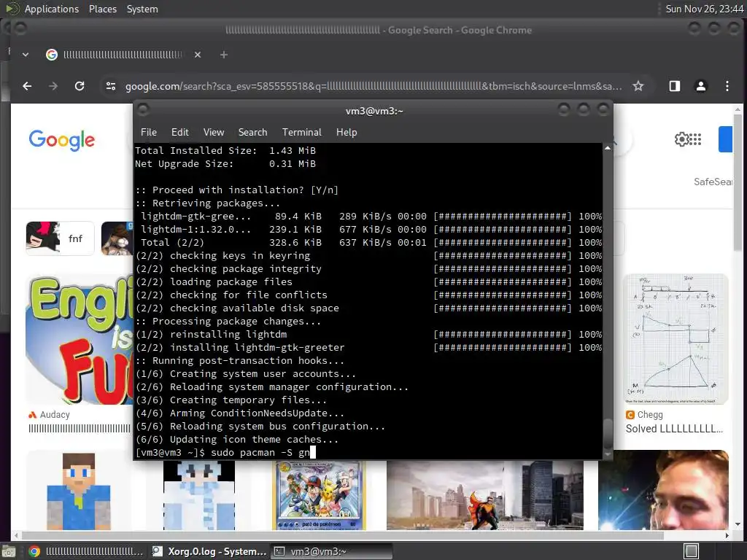
Task: Select the fnf suggestion chip
Action: point(60,238)
